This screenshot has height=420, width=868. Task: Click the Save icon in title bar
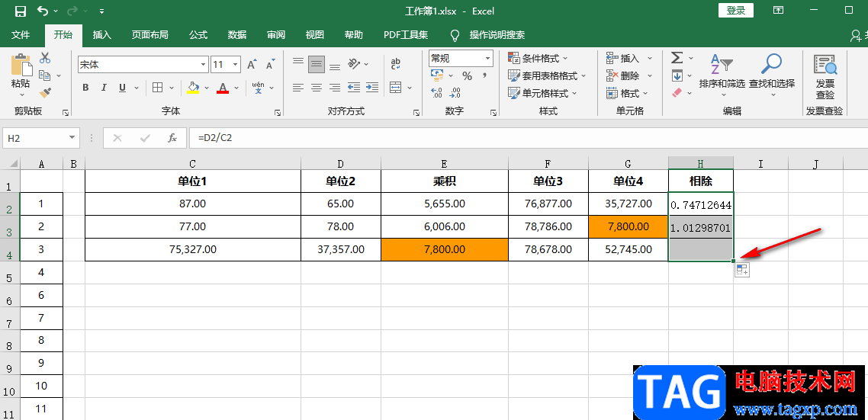point(21,11)
